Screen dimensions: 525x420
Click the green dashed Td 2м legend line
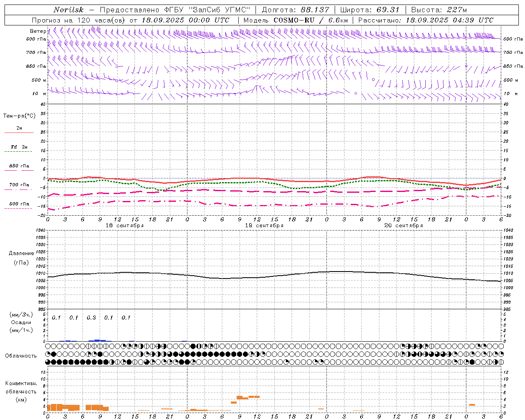pyautogui.click(x=18, y=152)
